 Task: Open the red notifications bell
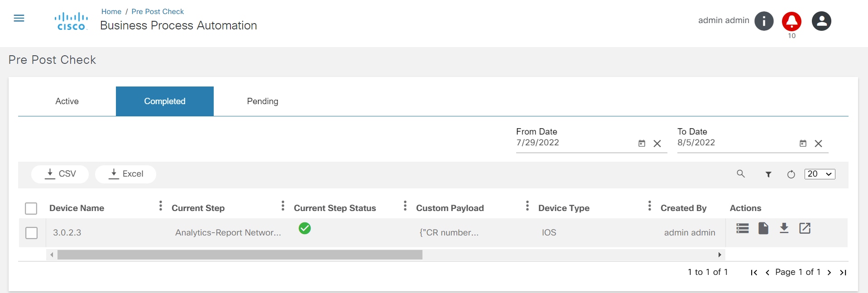pyautogui.click(x=791, y=21)
